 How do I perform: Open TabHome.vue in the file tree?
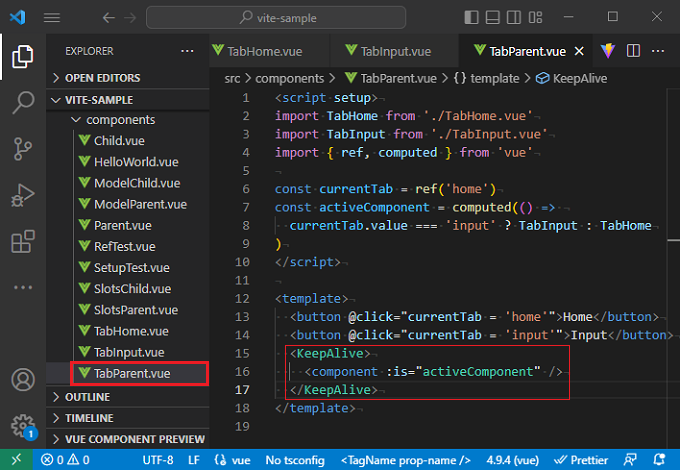point(128,331)
